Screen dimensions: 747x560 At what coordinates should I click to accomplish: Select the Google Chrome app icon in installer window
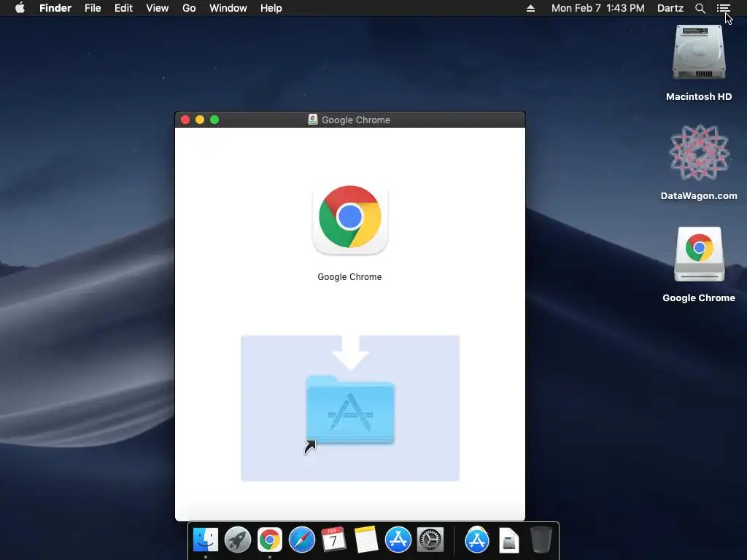click(x=350, y=219)
